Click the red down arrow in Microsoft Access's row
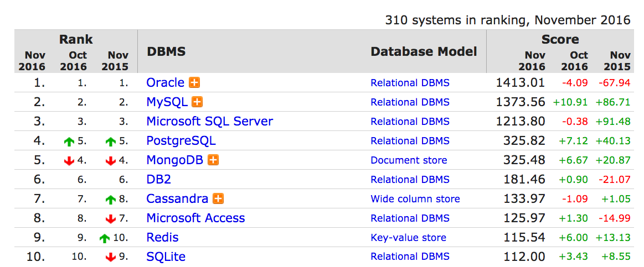 tap(111, 219)
